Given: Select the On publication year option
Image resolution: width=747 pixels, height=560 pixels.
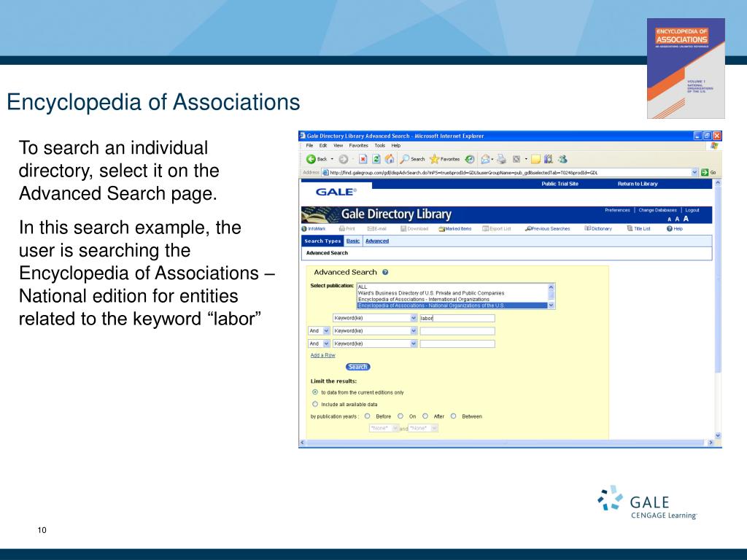Looking at the screenshot, I should coord(400,416).
